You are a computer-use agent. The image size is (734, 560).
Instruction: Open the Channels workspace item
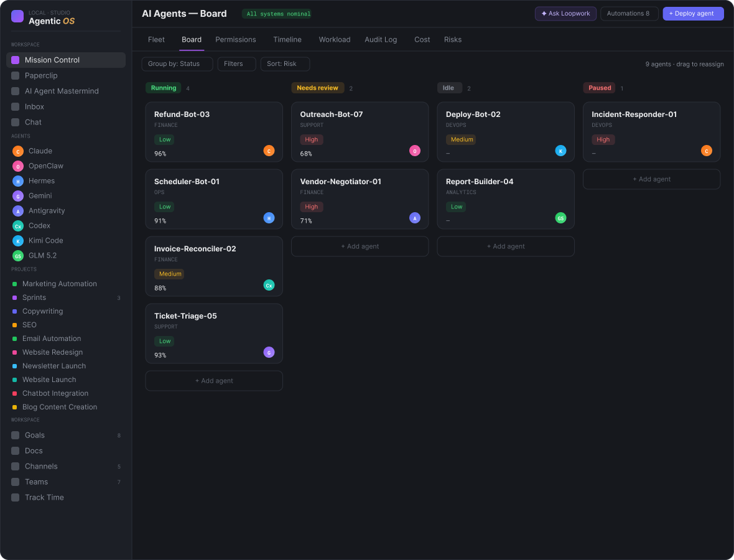click(x=66, y=466)
